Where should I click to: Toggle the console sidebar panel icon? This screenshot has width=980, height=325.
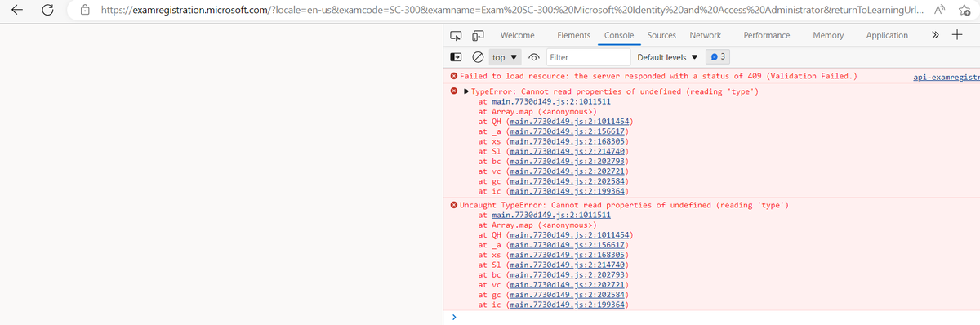coord(457,57)
